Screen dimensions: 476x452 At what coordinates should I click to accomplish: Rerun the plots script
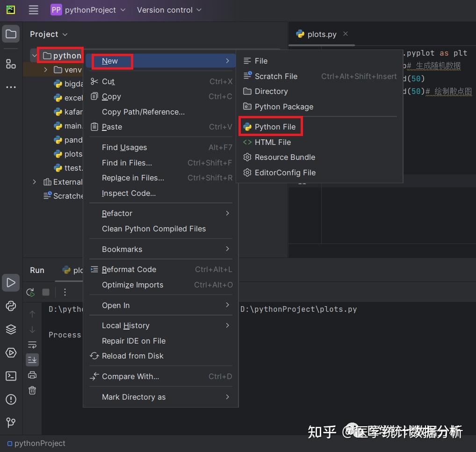(x=30, y=292)
